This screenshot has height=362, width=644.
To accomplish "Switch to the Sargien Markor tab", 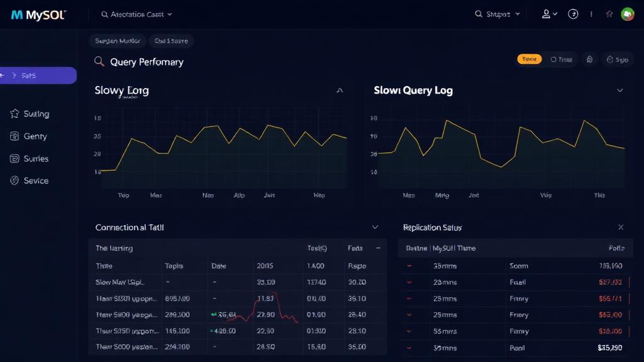I will click(x=117, y=40).
